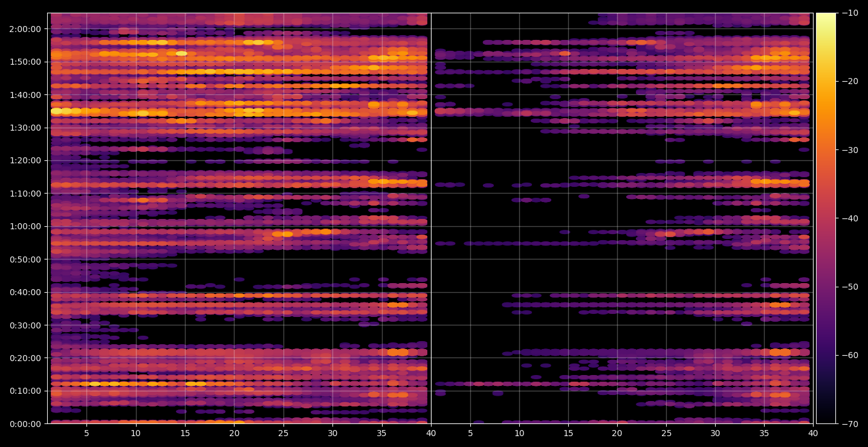Click the −10 colorbar tick label
The image size is (868, 447).
(x=850, y=13)
